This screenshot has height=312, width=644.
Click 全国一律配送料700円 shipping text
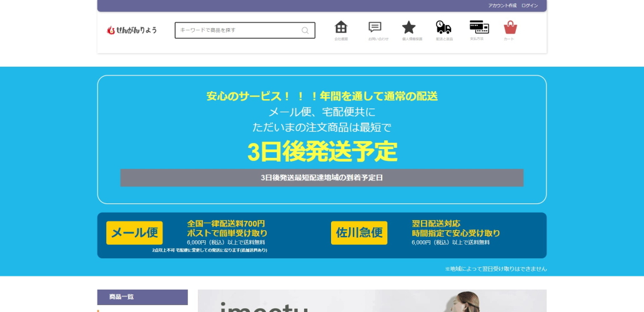click(226, 223)
